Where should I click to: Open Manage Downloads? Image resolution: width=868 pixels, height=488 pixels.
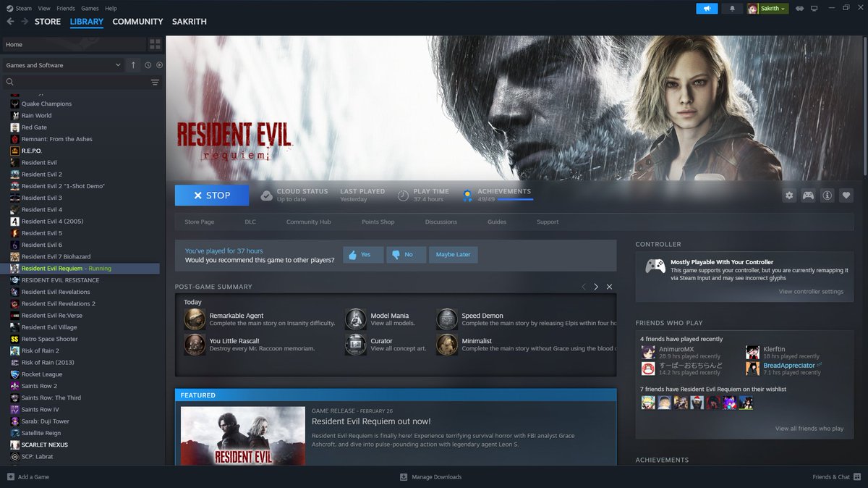(x=431, y=477)
